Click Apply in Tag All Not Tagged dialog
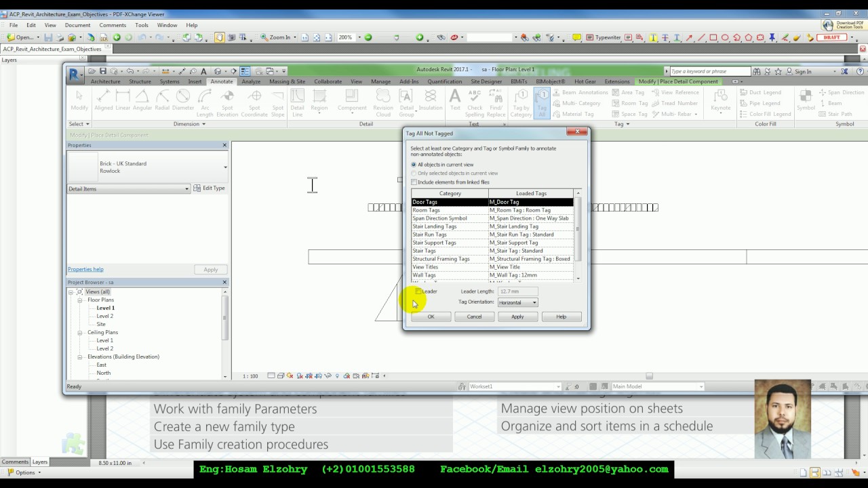 click(517, 317)
